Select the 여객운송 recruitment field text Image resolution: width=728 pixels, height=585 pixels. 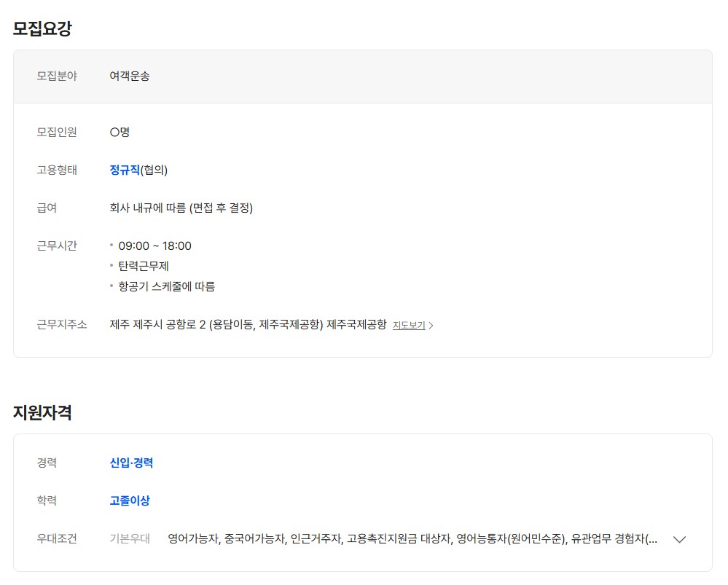(x=130, y=76)
